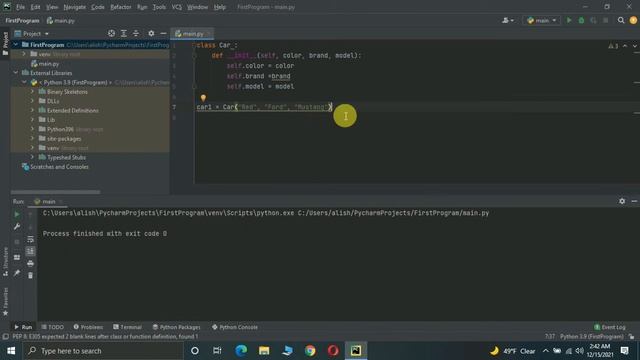The width and height of the screenshot is (640, 360).
Task: Expand the venv folder under FirstProgram
Action: 24,54
